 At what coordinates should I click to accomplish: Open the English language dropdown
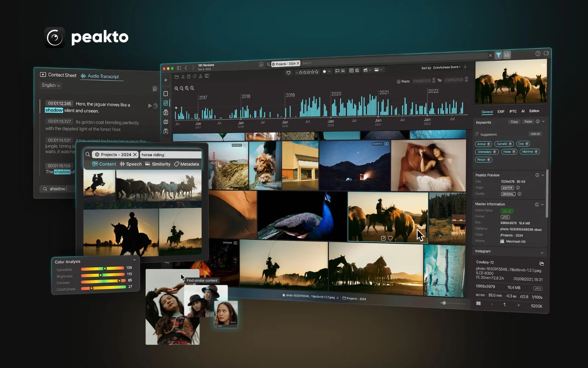pyautogui.click(x=51, y=85)
